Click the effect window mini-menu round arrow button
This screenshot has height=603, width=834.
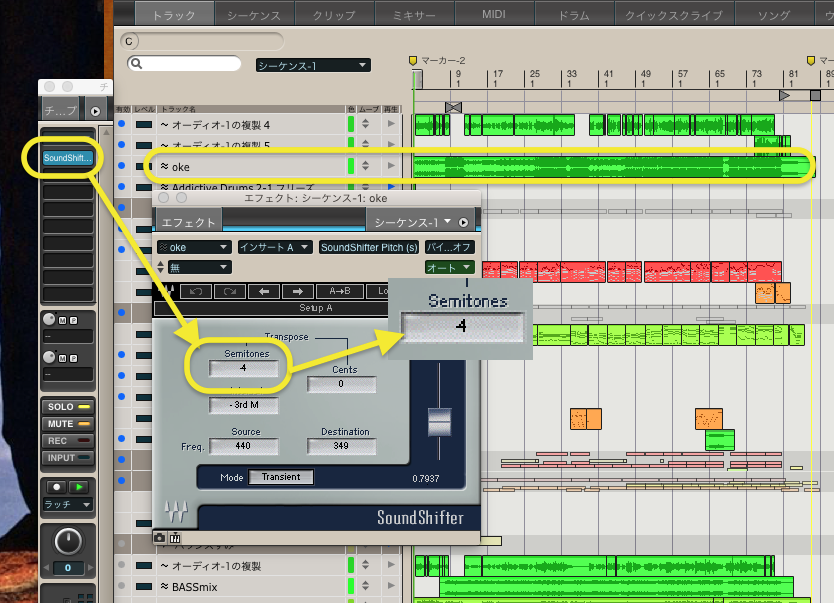[464, 222]
